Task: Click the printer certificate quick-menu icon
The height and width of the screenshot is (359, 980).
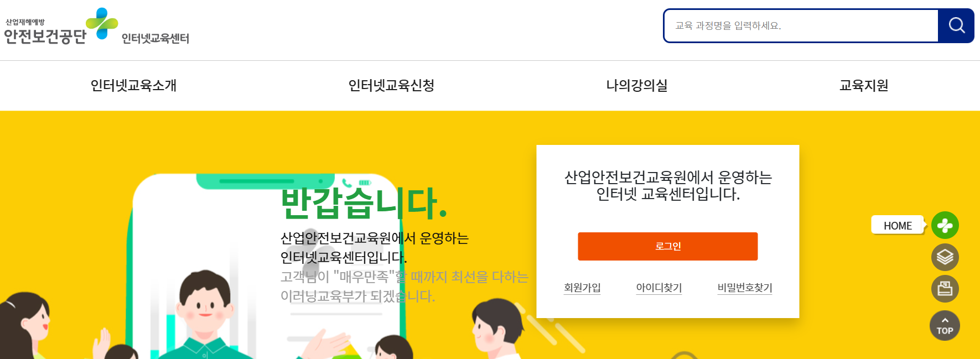Action: [x=945, y=289]
